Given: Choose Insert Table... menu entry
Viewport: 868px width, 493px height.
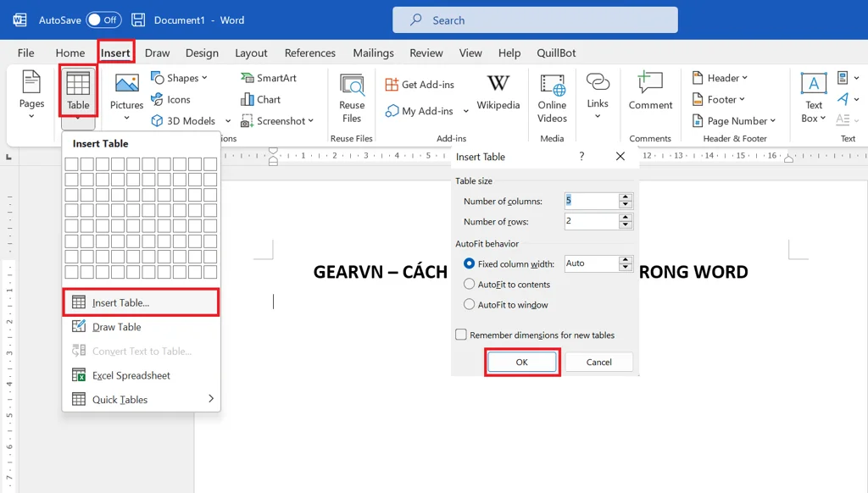Looking at the screenshot, I should pos(142,302).
